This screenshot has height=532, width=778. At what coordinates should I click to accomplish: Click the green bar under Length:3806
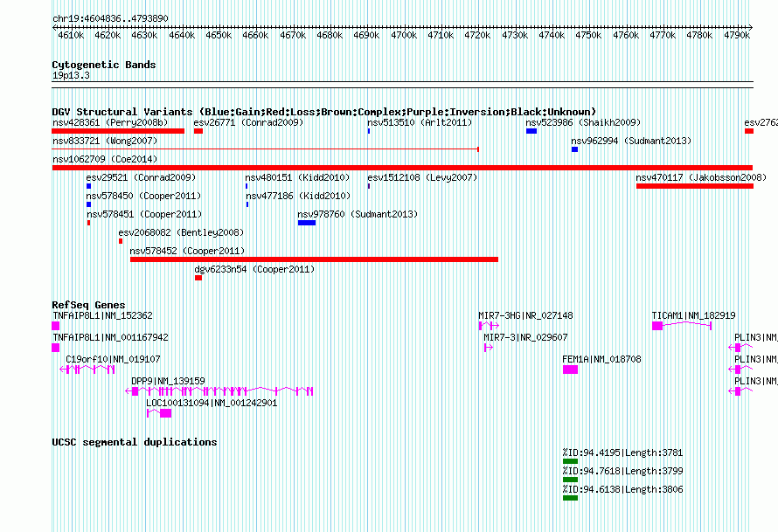(570, 498)
